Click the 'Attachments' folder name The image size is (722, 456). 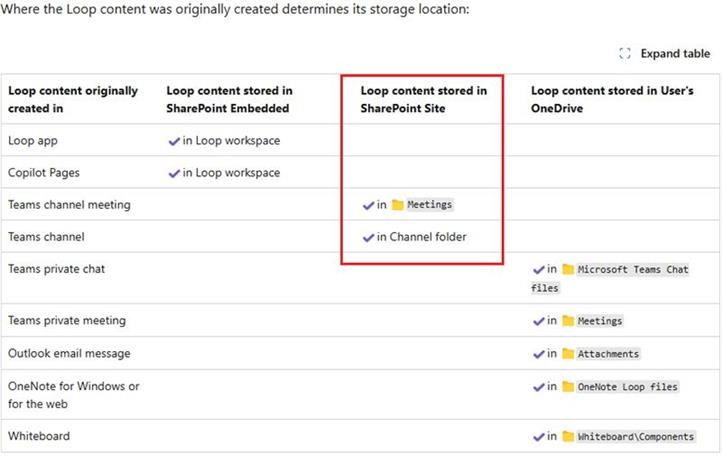coord(608,354)
